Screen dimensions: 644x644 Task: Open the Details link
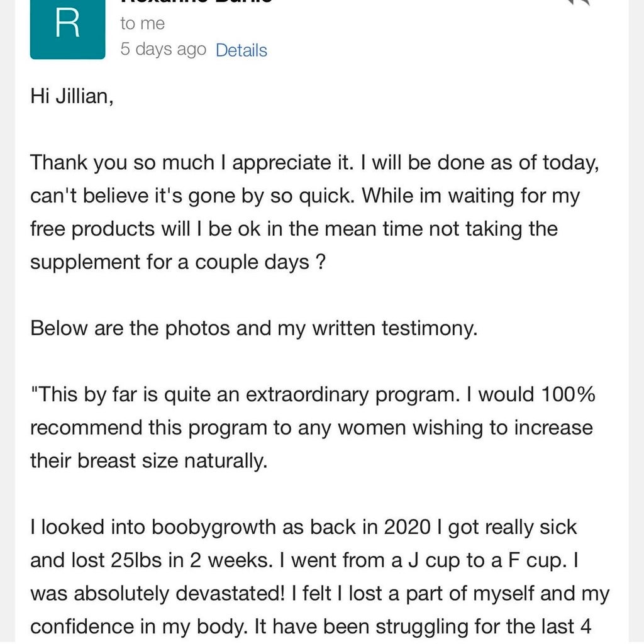tap(241, 50)
